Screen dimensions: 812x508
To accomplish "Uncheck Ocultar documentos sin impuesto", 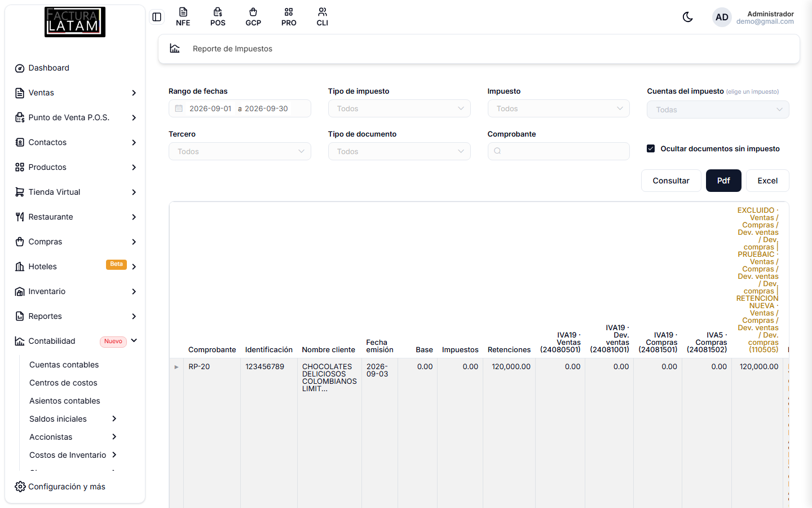I will click(x=651, y=148).
